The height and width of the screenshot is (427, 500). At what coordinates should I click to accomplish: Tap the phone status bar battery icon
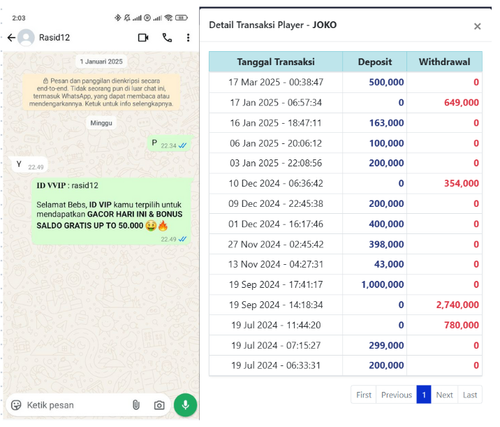pyautogui.click(x=181, y=18)
